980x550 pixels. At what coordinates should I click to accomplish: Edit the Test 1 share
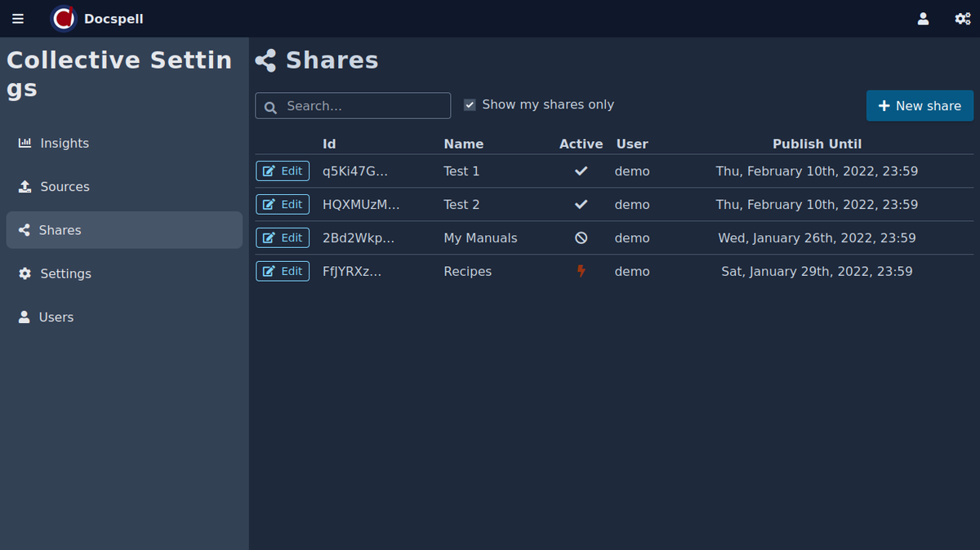(283, 171)
